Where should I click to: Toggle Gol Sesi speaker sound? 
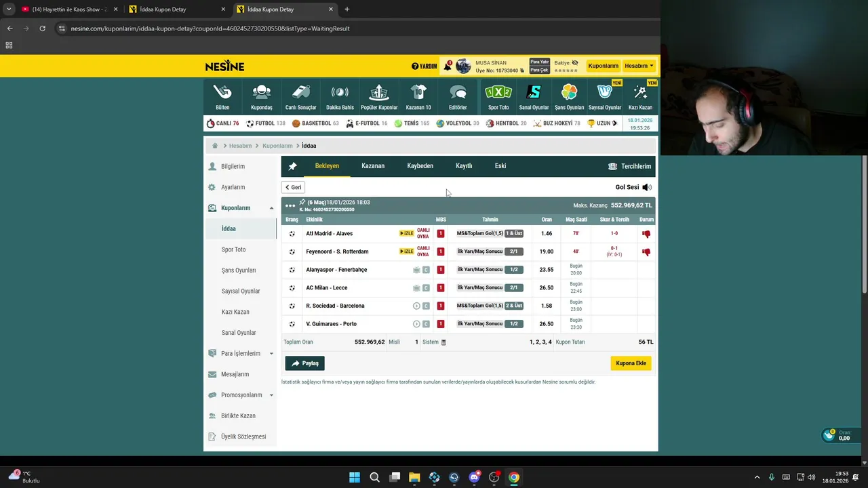[647, 187]
